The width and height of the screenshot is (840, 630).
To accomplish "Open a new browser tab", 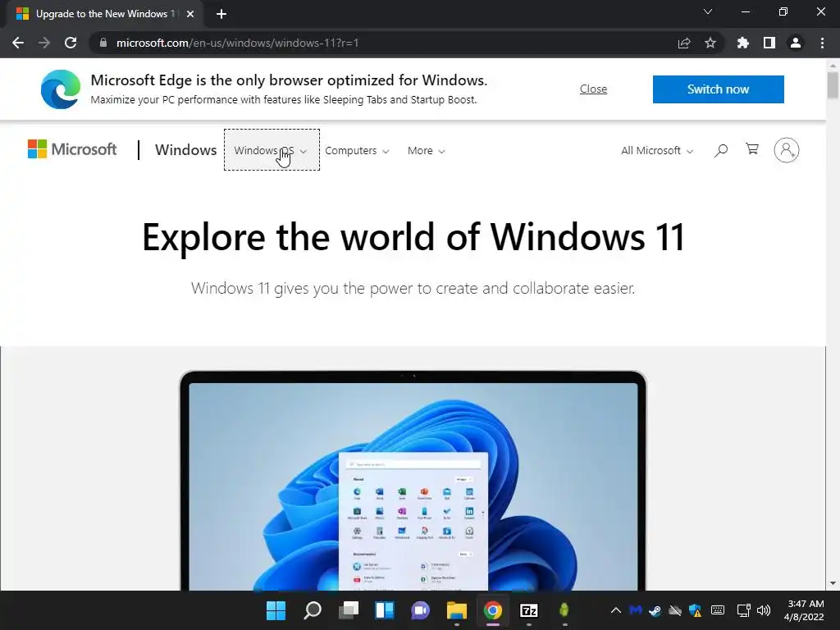I will click(x=221, y=14).
